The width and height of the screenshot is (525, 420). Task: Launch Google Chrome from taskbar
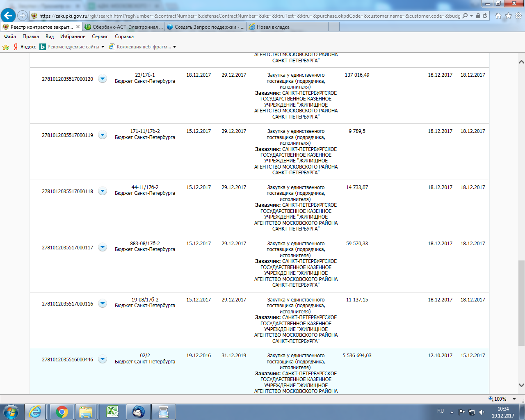pyautogui.click(x=62, y=412)
